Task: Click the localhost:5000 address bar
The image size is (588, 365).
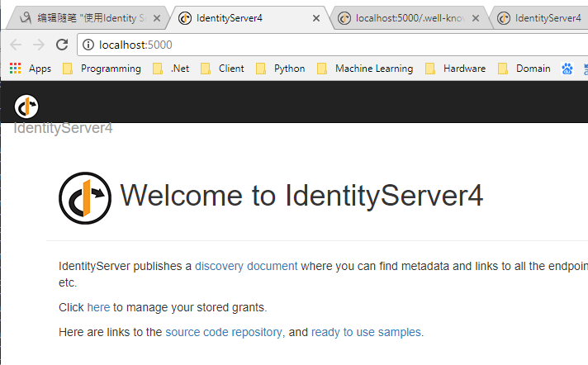Action: pyautogui.click(x=332, y=45)
